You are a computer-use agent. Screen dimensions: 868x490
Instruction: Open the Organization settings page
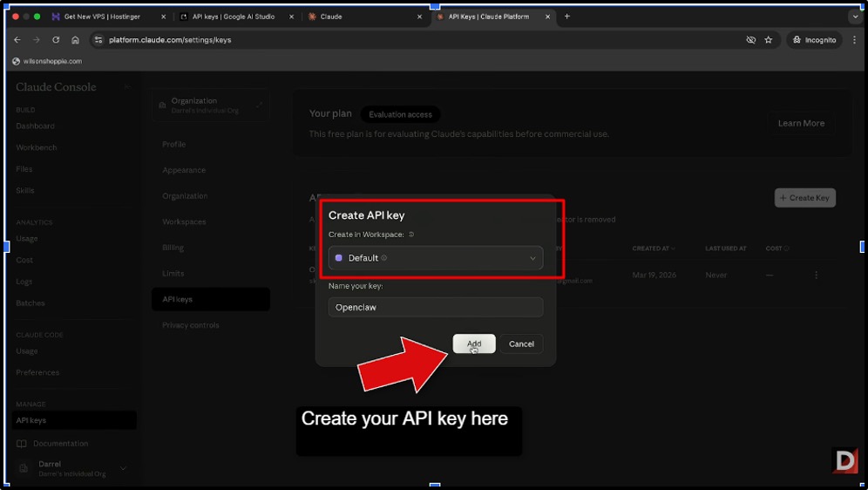pyautogui.click(x=185, y=196)
